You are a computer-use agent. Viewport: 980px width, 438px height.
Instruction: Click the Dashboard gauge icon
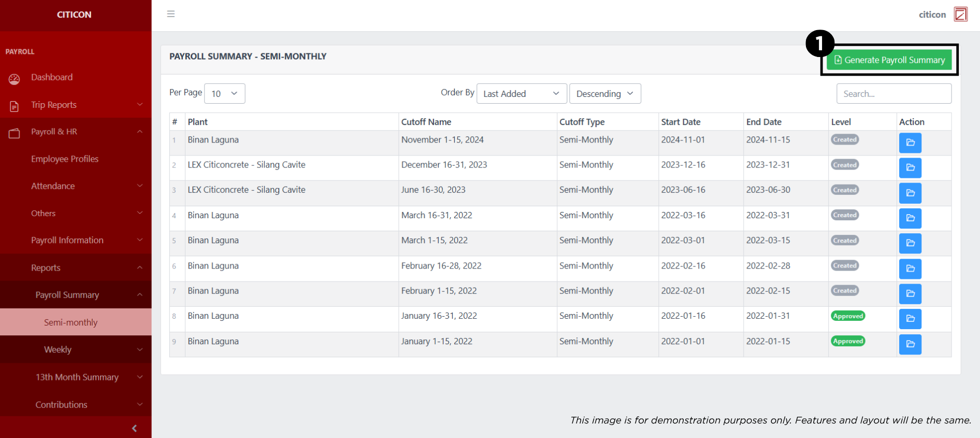[x=15, y=79]
